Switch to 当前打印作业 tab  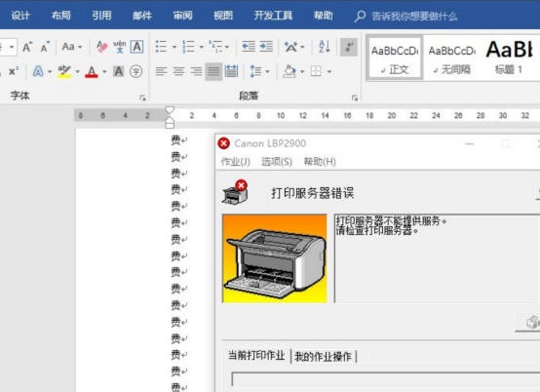click(x=256, y=356)
